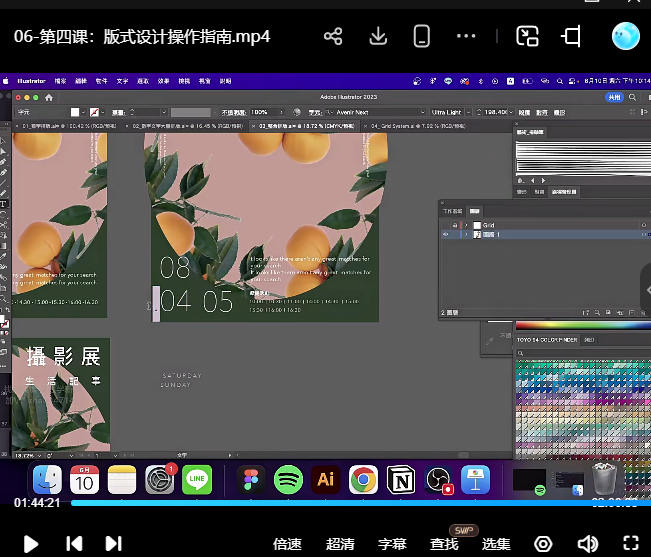Mute the video volume speaker icon

pyautogui.click(x=588, y=544)
